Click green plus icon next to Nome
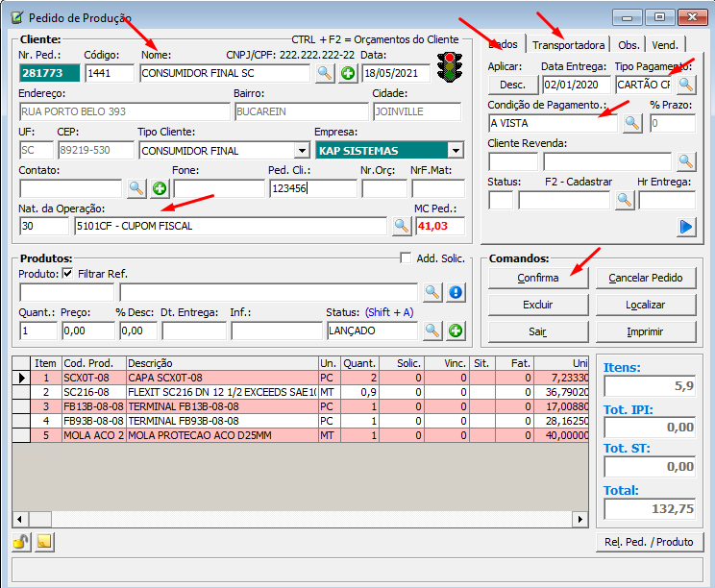Image resolution: width=715 pixels, height=588 pixels. click(x=348, y=73)
